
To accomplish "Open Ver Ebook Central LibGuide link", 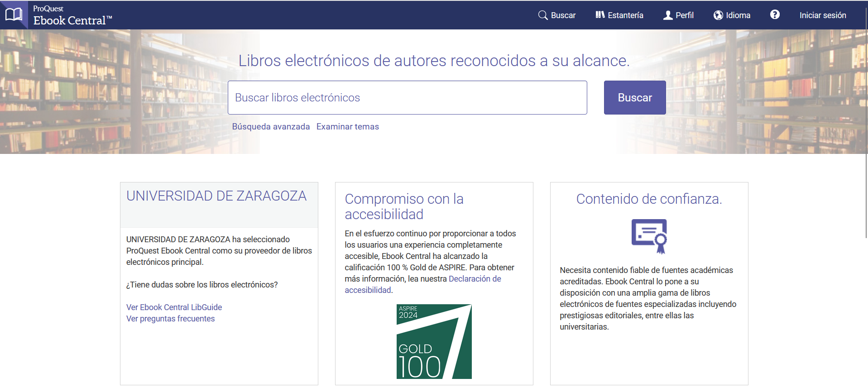I will (x=174, y=307).
